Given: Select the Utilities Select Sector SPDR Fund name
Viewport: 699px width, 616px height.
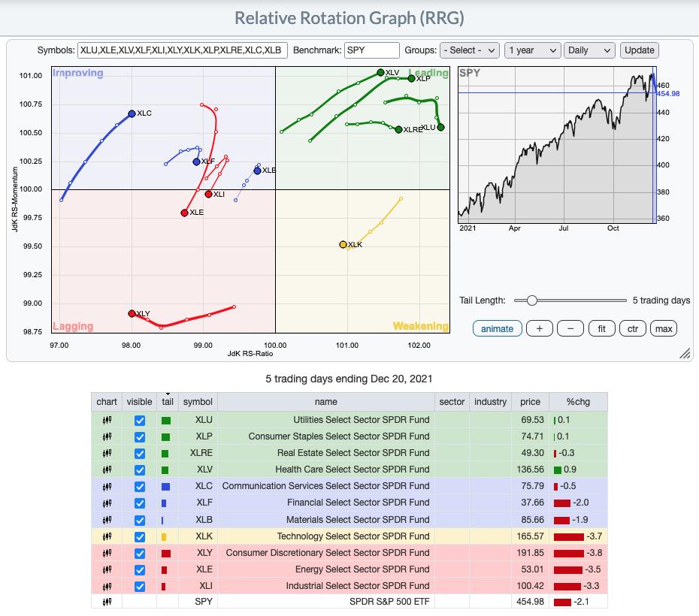Looking at the screenshot, I should pos(362,420).
